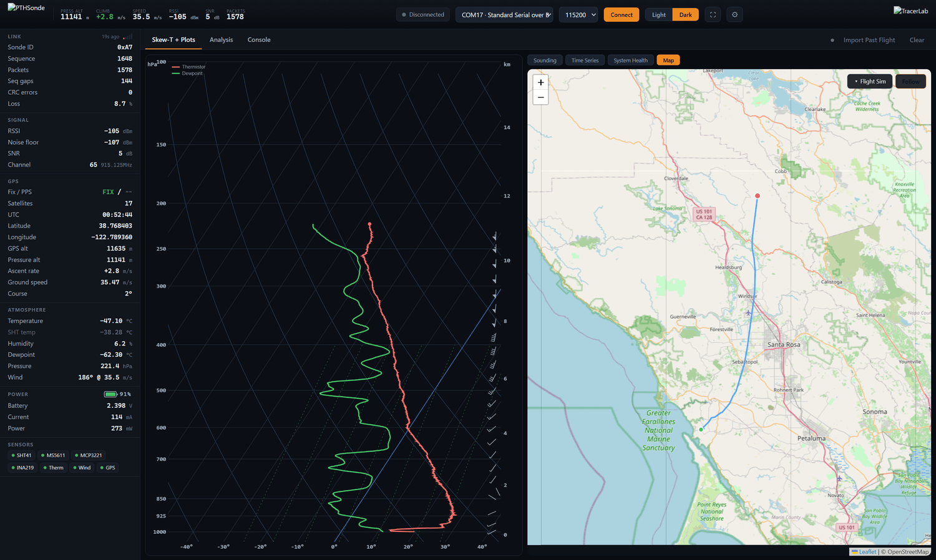
Task: Open the Analysis tab
Action: pyautogui.click(x=221, y=40)
